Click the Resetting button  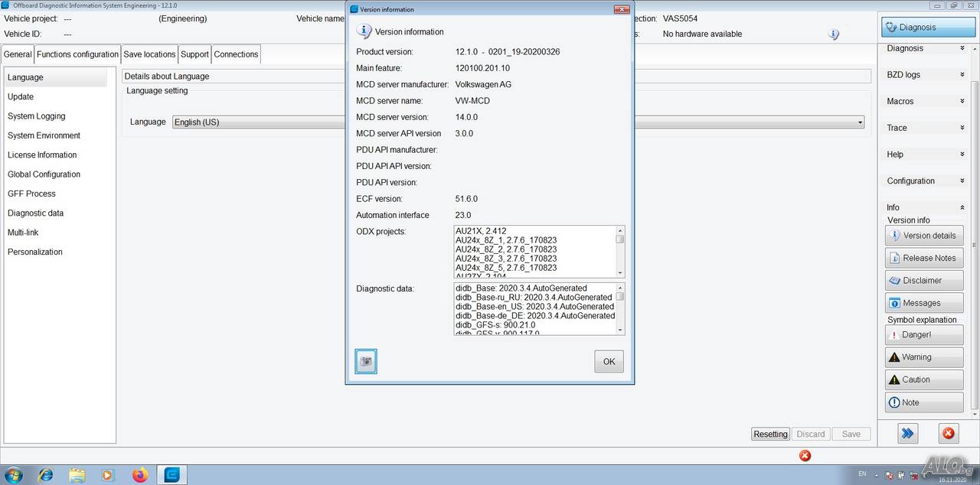coord(770,434)
